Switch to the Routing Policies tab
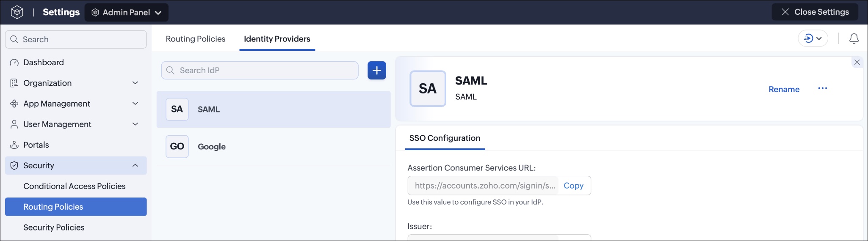This screenshot has height=241, width=868. pos(196,39)
